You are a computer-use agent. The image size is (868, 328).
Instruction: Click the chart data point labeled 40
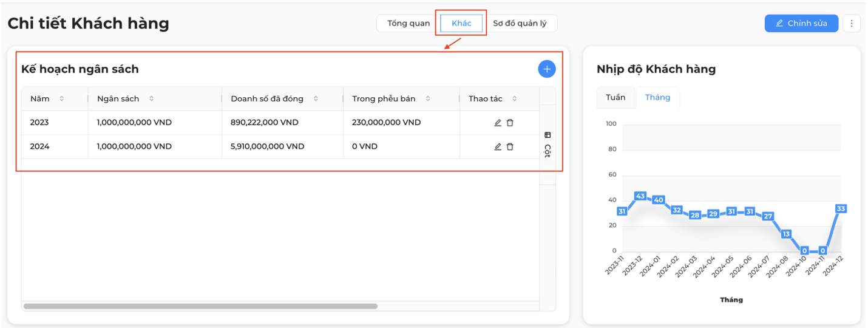[659, 200]
